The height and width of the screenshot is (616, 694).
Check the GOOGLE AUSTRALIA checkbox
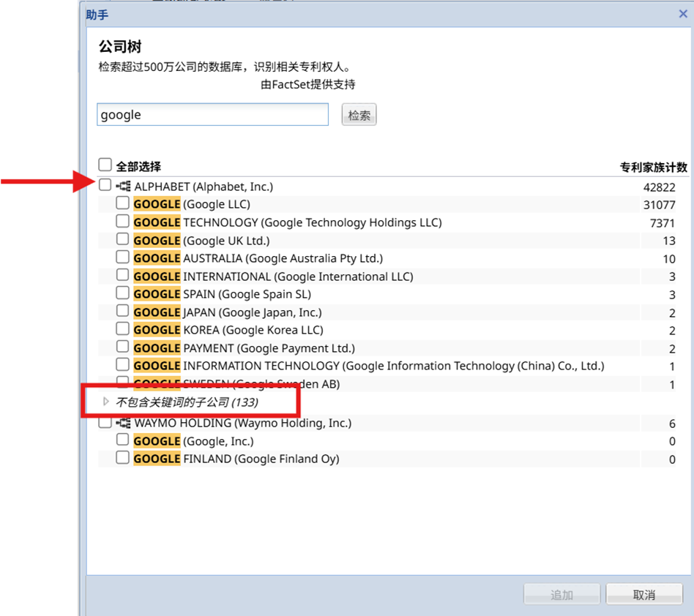tap(122, 257)
